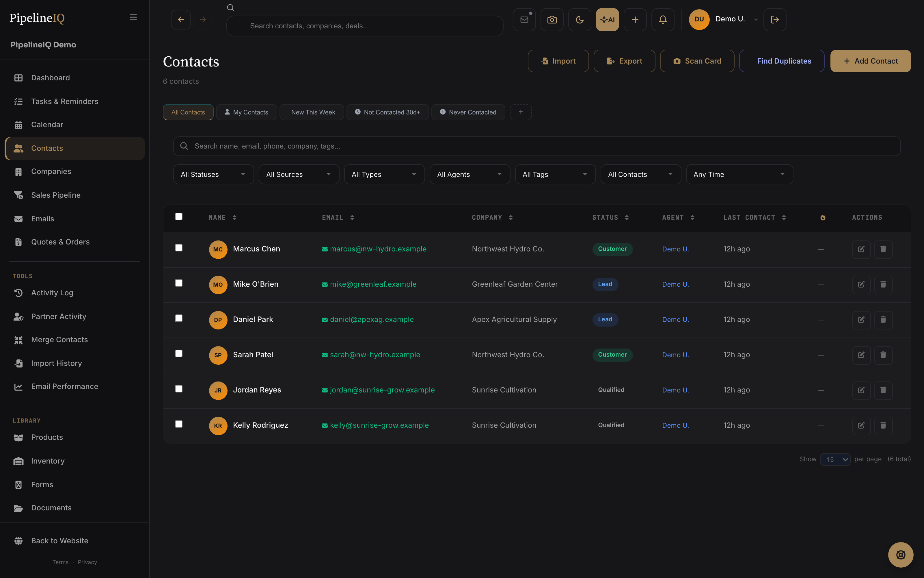Open the All Agents filter dropdown

[470, 174]
